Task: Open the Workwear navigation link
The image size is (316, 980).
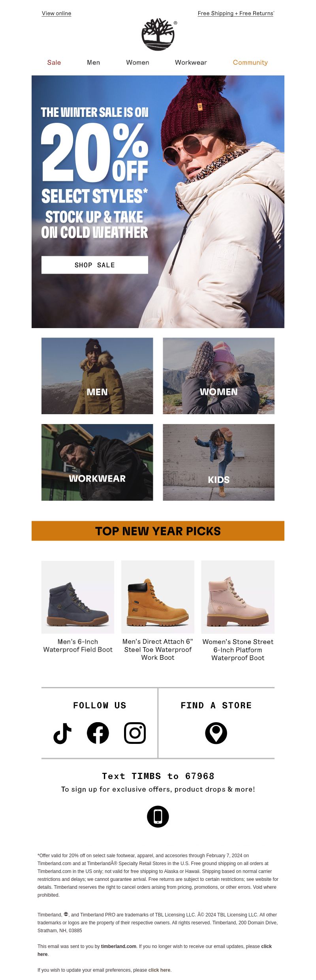Action: 191,62
